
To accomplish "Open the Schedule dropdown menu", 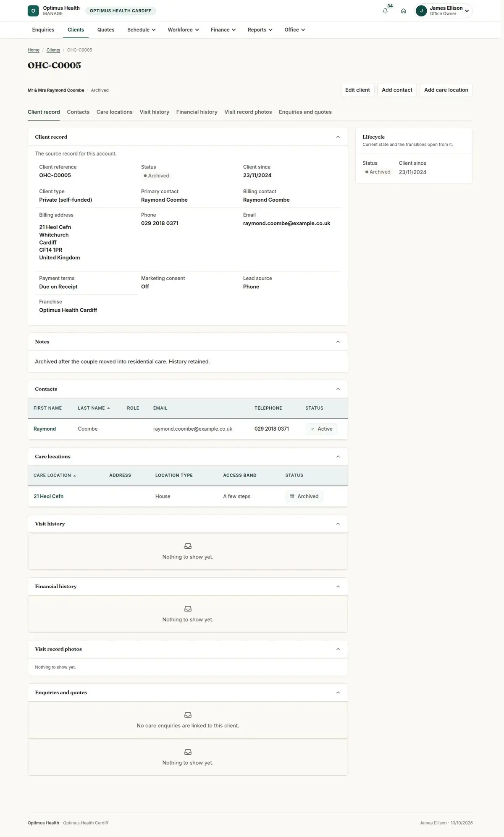I will [x=142, y=30].
